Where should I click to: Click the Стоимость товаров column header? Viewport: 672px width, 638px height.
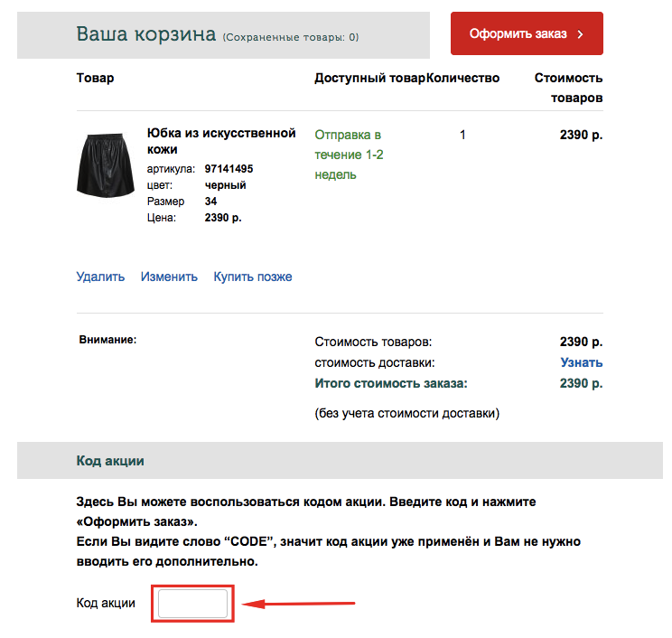click(x=568, y=88)
